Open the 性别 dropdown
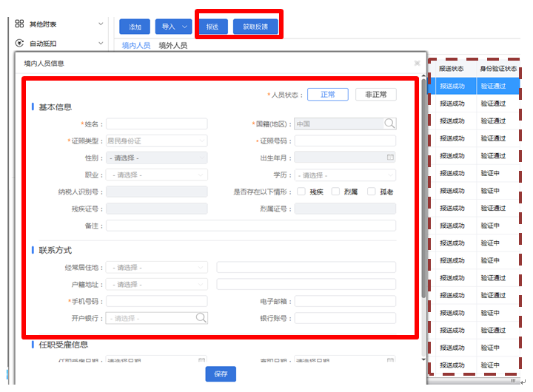 tap(156, 158)
